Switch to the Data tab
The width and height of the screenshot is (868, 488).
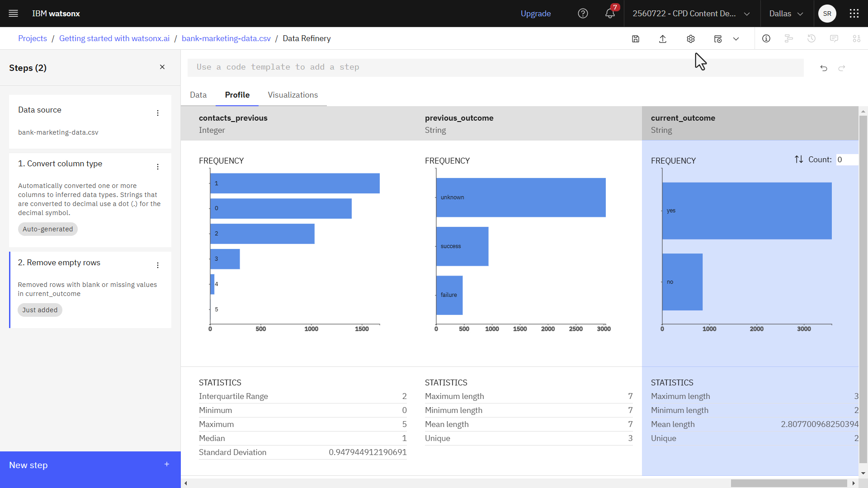(x=198, y=95)
